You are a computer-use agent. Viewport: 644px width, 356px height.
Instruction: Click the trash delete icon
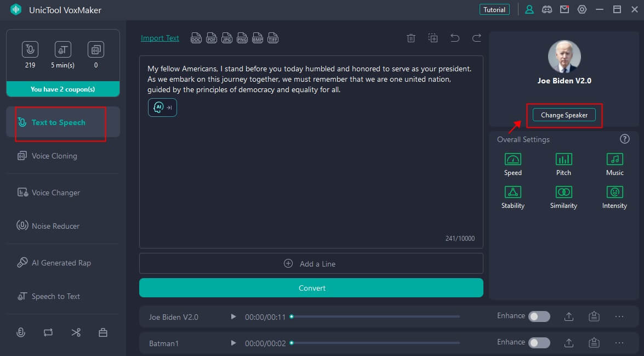click(x=411, y=38)
